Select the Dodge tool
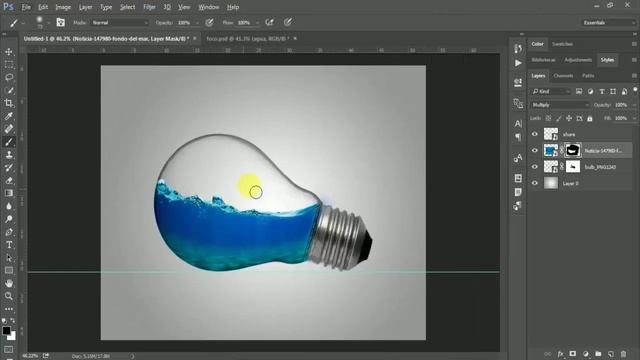Screen dimensions: 640x360 (9, 219)
